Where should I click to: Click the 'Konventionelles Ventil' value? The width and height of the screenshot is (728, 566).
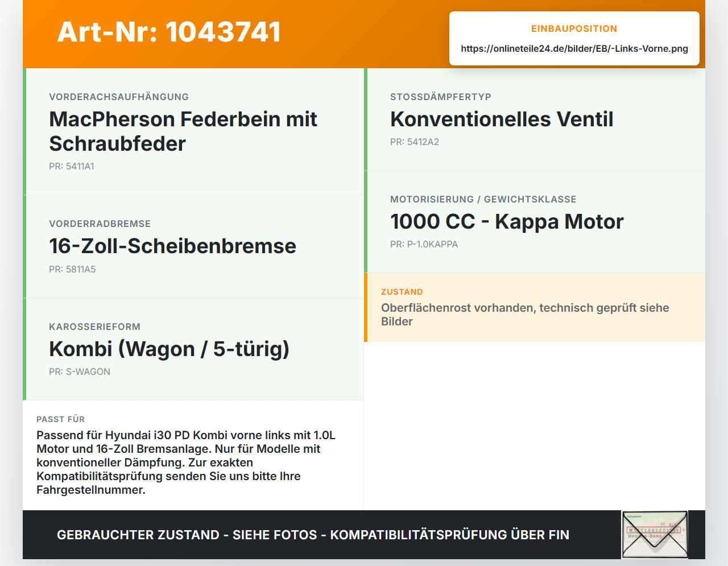point(502,119)
